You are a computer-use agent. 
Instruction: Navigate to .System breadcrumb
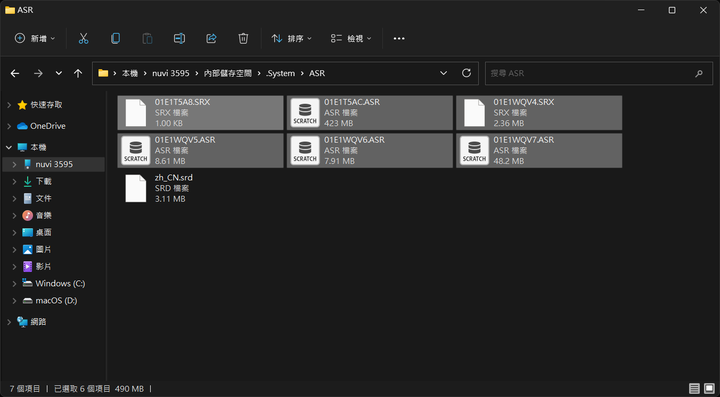[x=280, y=73]
